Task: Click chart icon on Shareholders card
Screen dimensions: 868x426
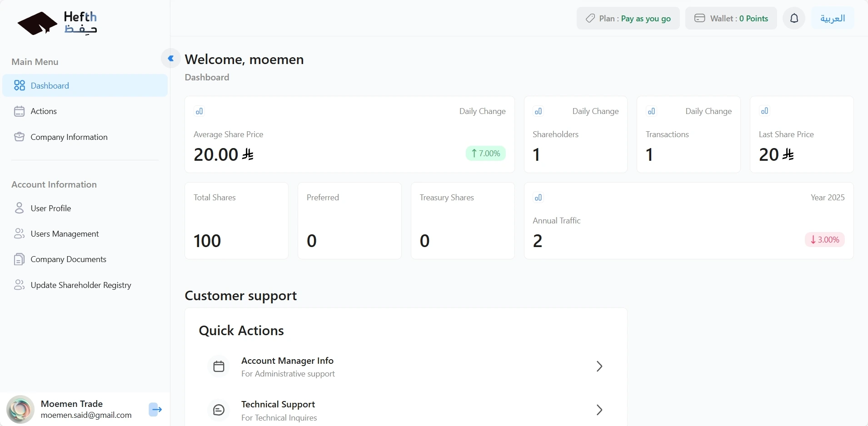Action: 538,111
